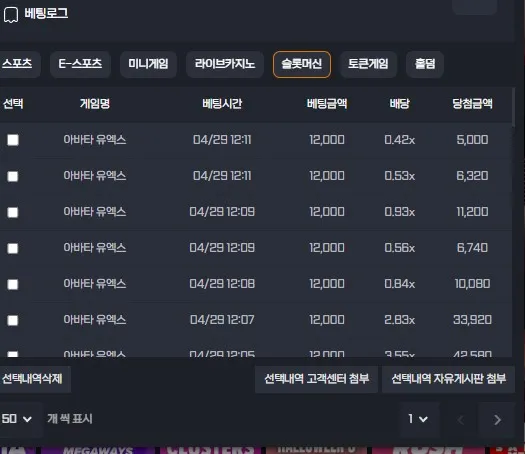The height and width of the screenshot is (454, 525).
Task: Open the 미니게임 tab
Action: click(x=148, y=64)
